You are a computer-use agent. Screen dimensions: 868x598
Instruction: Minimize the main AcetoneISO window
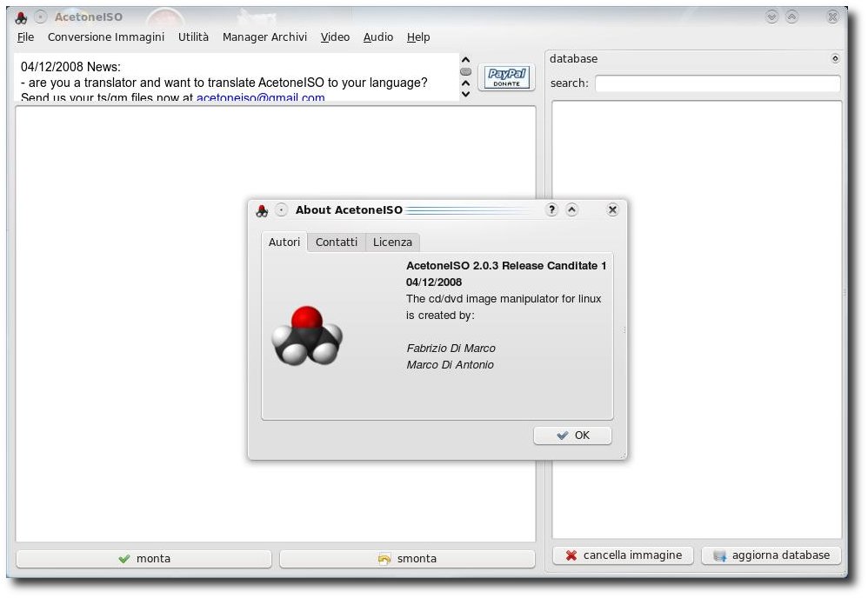pyautogui.click(x=771, y=17)
